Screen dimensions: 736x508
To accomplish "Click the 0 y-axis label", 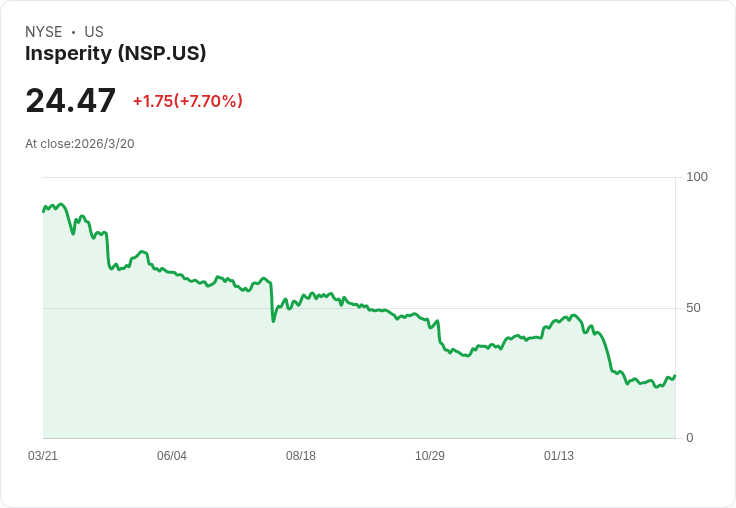I will 690,438.
